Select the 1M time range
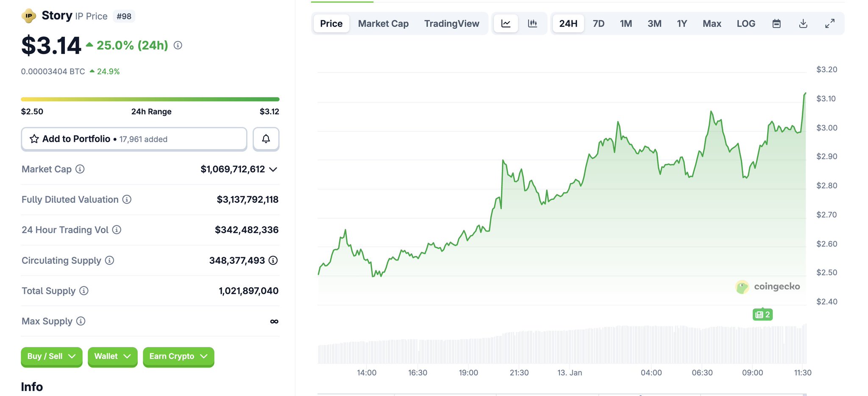The height and width of the screenshot is (396, 868). point(626,24)
